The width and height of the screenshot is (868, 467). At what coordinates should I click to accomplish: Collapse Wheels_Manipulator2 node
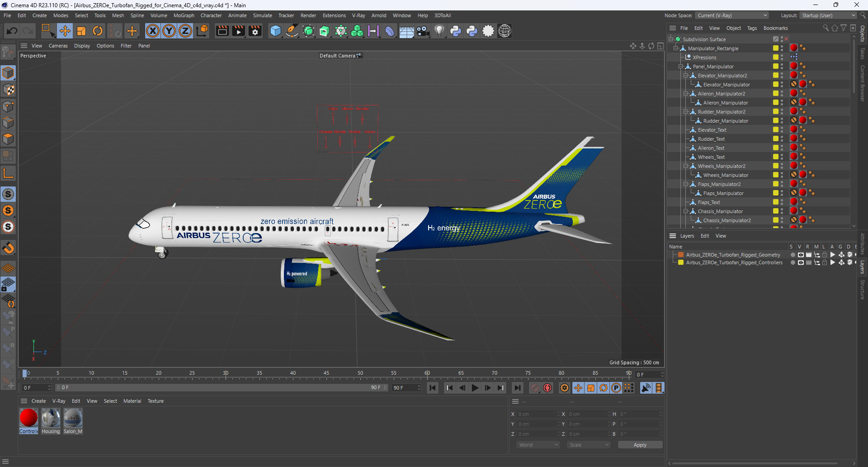point(686,166)
